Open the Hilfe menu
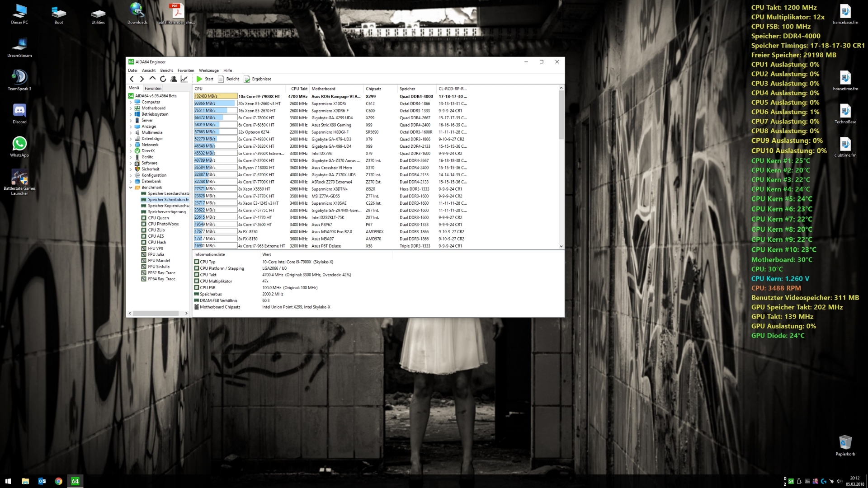 (x=228, y=70)
